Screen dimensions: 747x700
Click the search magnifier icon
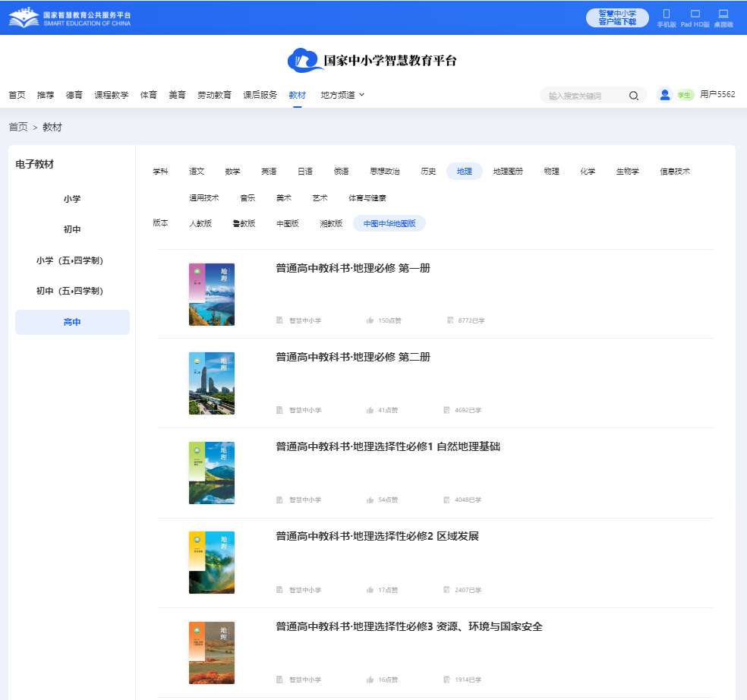click(633, 95)
